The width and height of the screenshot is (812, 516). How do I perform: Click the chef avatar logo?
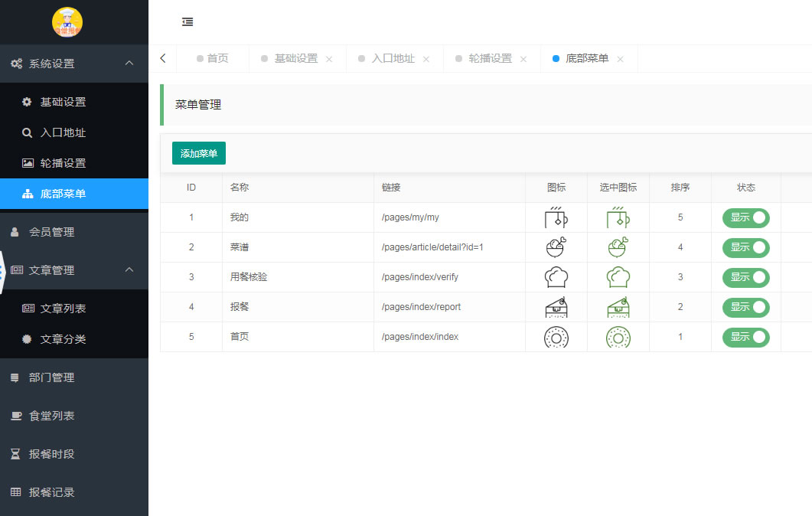[67, 22]
